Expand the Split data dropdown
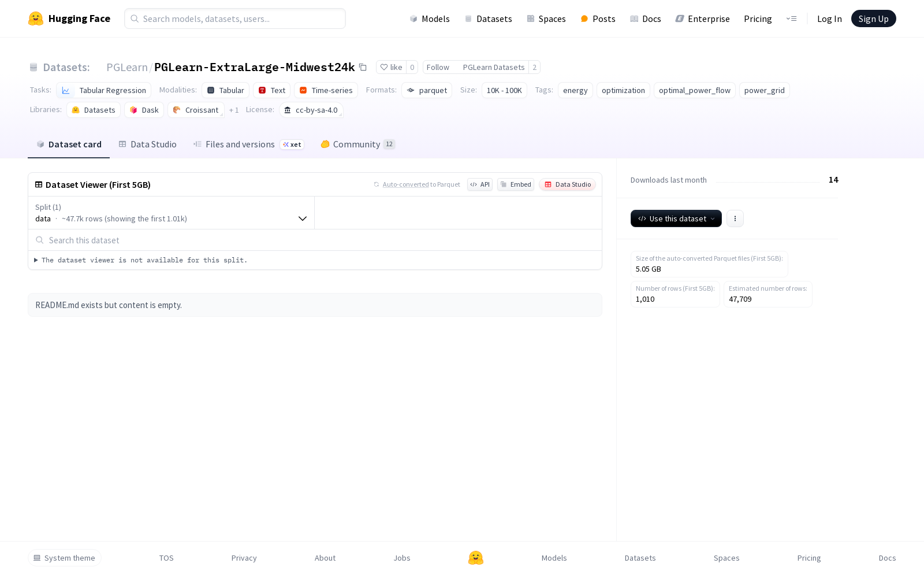 [172, 213]
